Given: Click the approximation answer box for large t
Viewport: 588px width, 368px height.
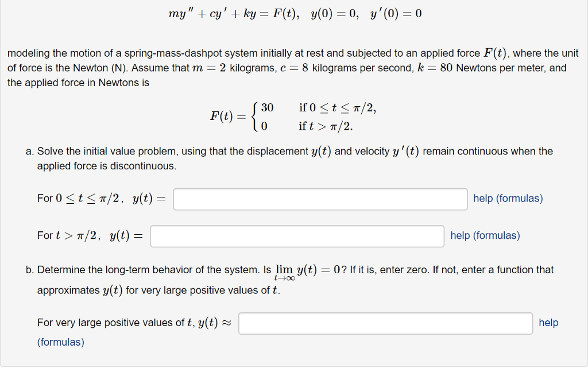Looking at the screenshot, I should coord(386,323).
